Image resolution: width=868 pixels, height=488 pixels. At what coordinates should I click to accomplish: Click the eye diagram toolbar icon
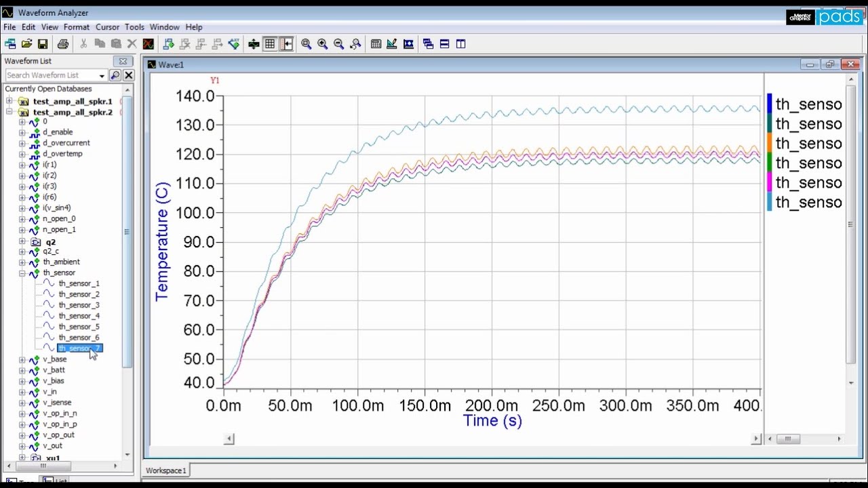point(408,44)
